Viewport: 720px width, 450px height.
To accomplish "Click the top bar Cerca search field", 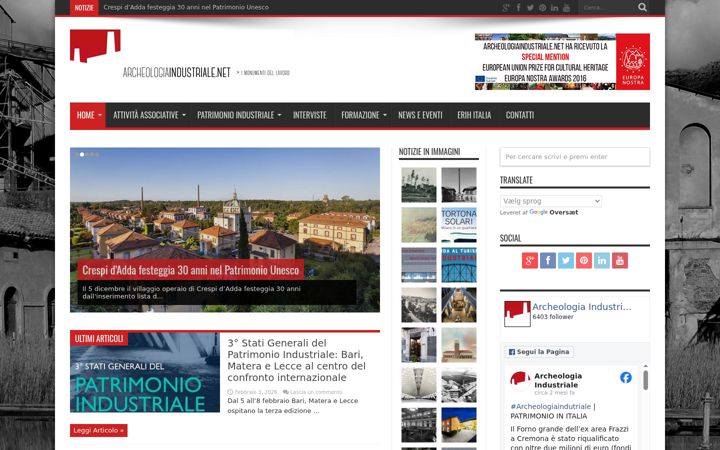I will (608, 7).
